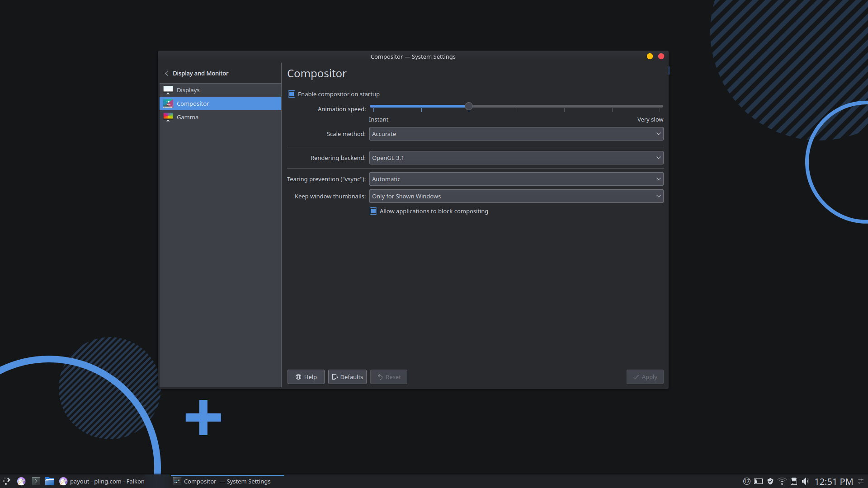Open the Wi-Fi network tray icon
868x488 pixels.
pyautogui.click(x=782, y=481)
